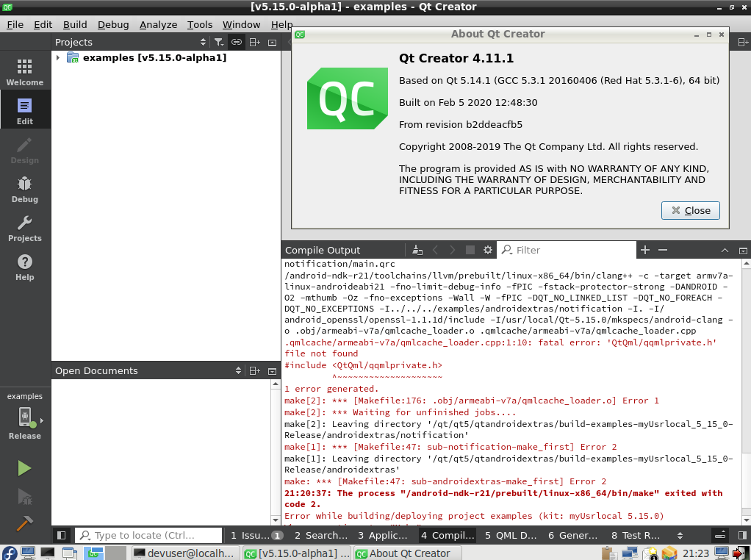
Task: Open Compile Output settings gear
Action: (488, 250)
